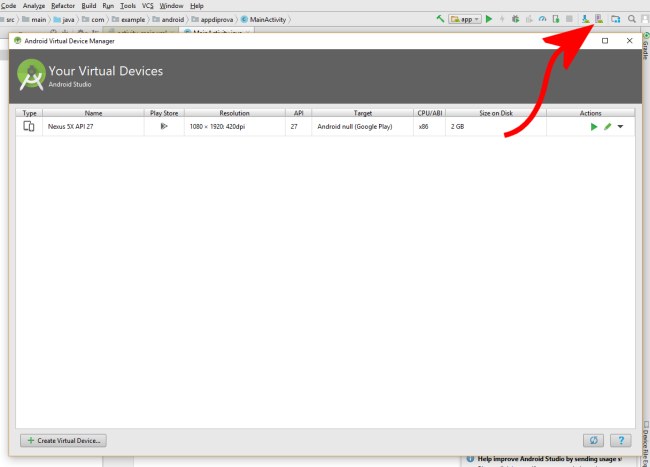Screen dimensions: 650x467
Task: Click the Android null (Google Play) target cell
Action: [x=363, y=126]
